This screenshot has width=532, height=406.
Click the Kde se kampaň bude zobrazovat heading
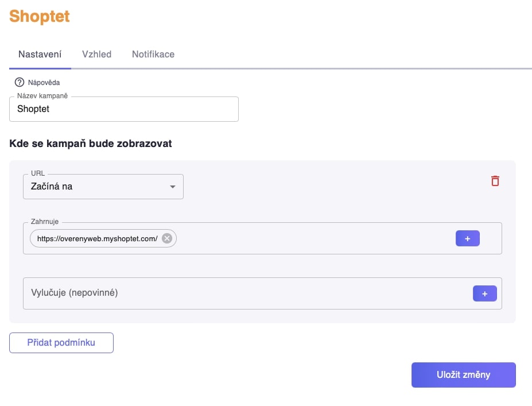coord(91,144)
